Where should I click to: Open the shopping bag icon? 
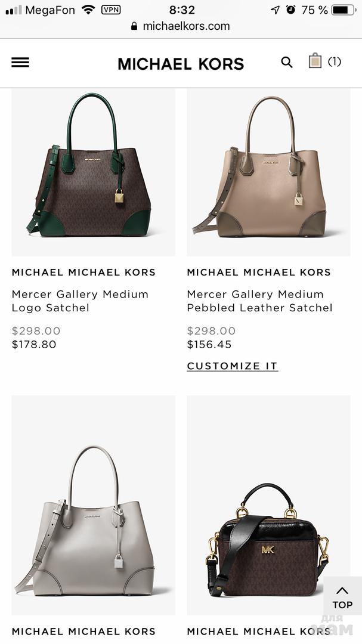pos(315,61)
